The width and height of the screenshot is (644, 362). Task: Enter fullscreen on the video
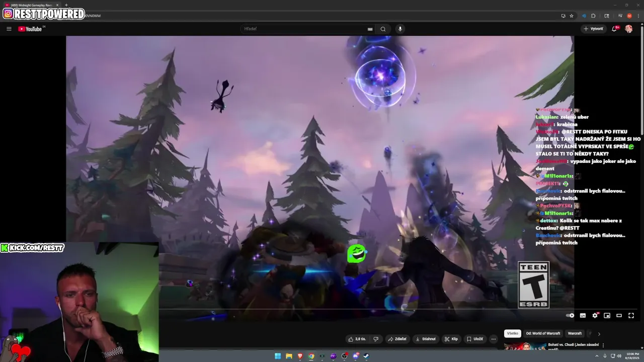[631, 315]
